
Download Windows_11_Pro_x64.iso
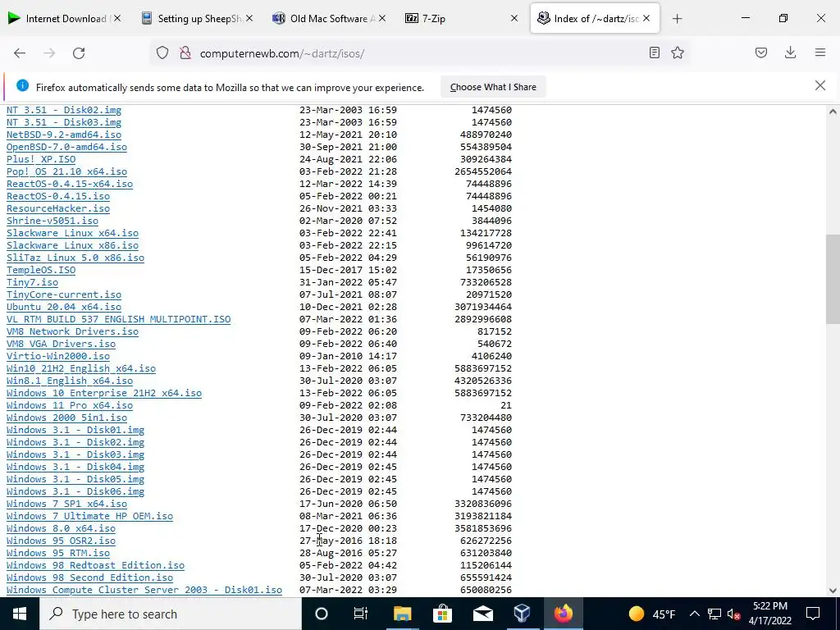click(70, 405)
